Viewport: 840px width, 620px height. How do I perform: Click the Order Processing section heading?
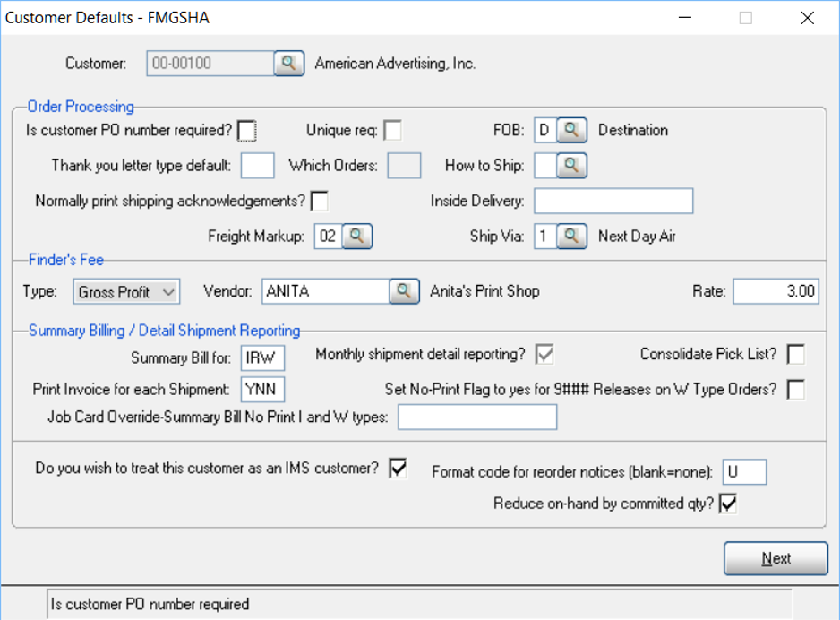(81, 107)
